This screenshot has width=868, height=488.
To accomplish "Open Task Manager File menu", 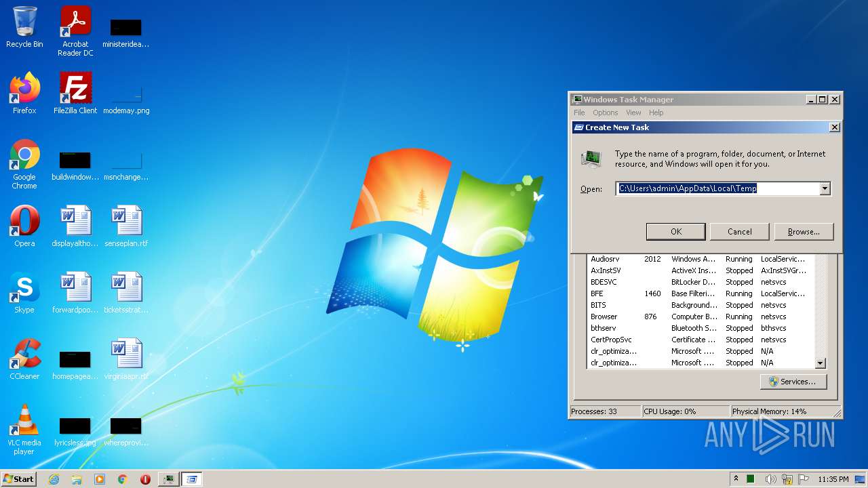I will point(579,113).
